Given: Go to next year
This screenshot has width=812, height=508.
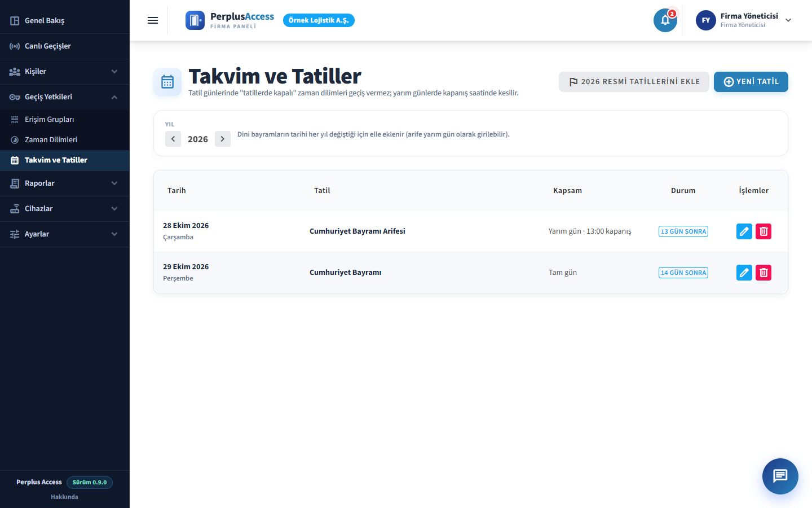Looking at the screenshot, I should 223,139.
